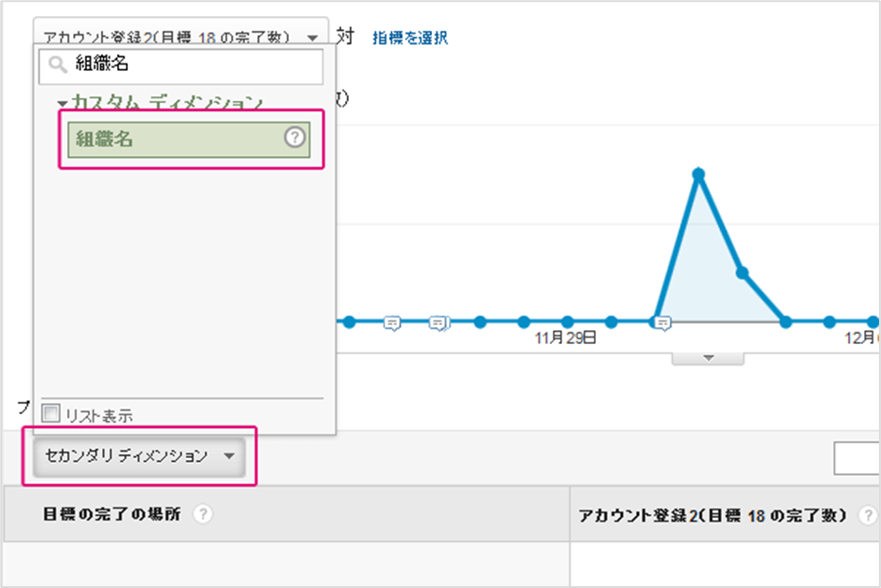Sort by the アカウント登録2 table column header
Viewport: 881px width, 588px height.
[713, 515]
